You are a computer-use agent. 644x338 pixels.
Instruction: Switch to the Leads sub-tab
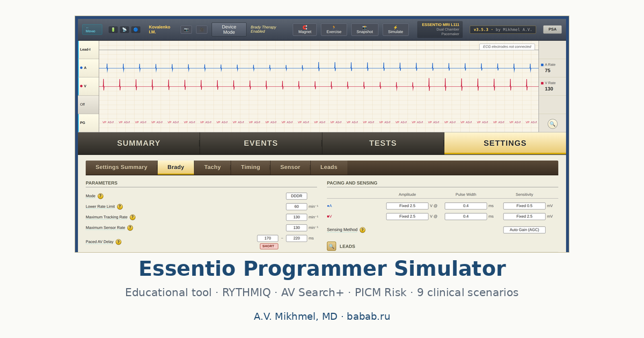[x=329, y=167]
